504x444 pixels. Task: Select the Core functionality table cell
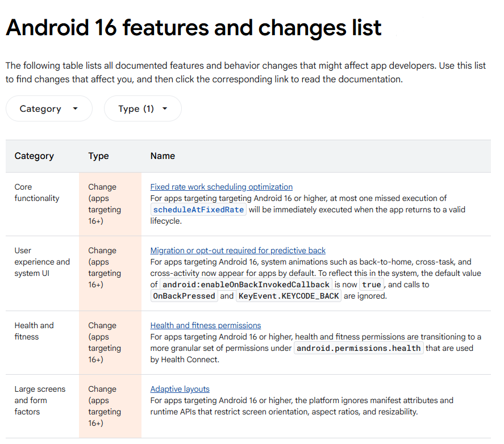tap(36, 192)
